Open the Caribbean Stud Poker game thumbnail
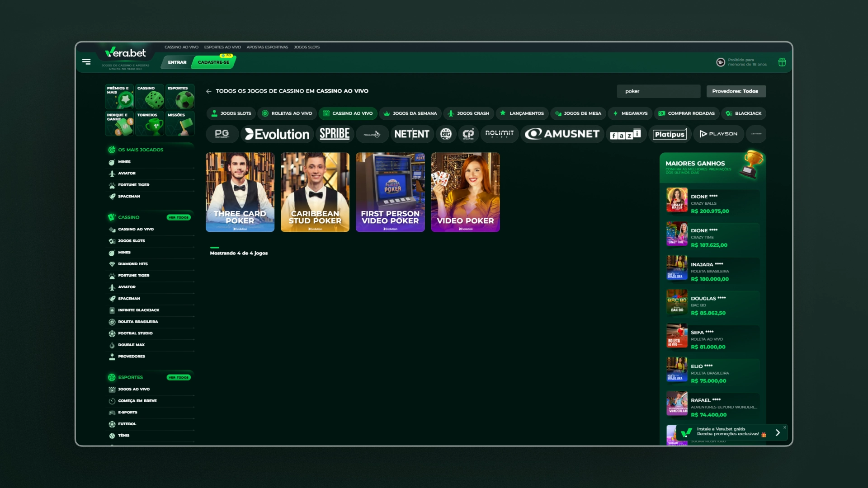 coord(315,192)
